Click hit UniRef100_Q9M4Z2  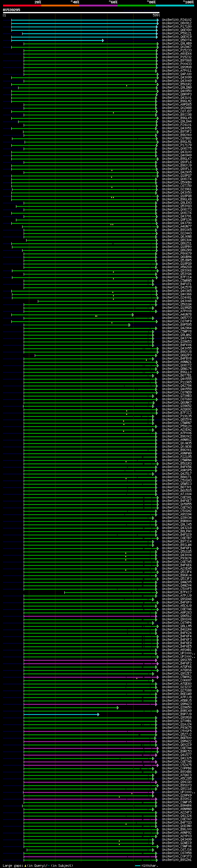click(177, 741)
